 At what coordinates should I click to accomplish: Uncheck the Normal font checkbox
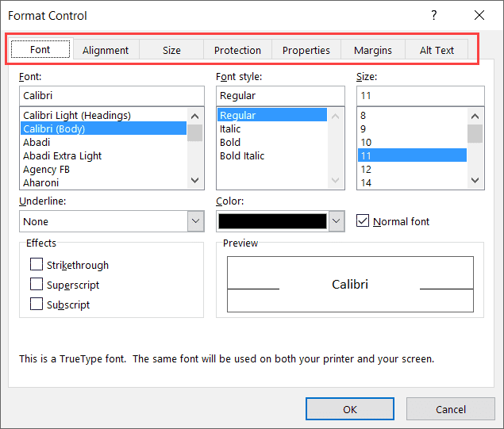tap(363, 221)
